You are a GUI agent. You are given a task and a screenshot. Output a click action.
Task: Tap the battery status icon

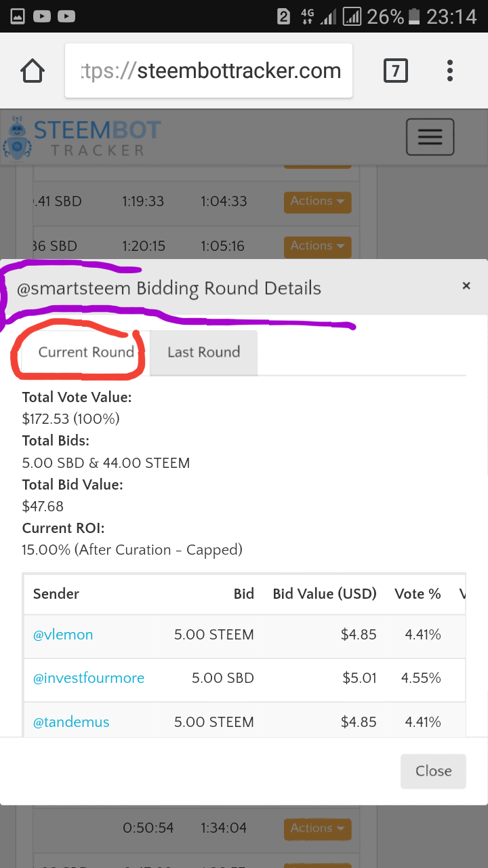415,16
